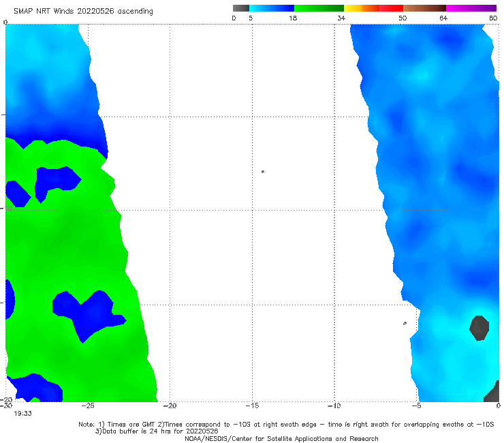Select the gray segment of the color bar

(241, 8)
